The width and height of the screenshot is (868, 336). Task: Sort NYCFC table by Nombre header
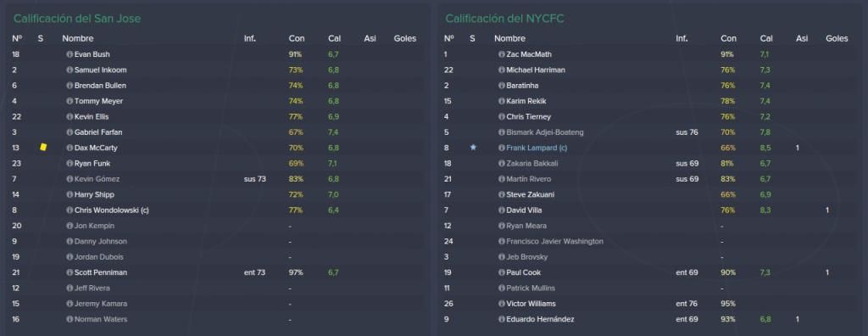coord(509,38)
